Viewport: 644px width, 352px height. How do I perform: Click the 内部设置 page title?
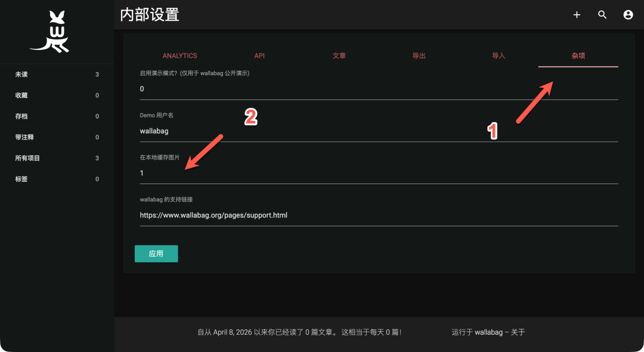(150, 15)
